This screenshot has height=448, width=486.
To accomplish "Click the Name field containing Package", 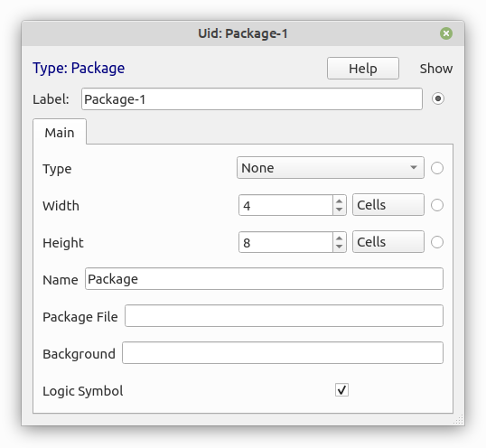I will 264,279.
